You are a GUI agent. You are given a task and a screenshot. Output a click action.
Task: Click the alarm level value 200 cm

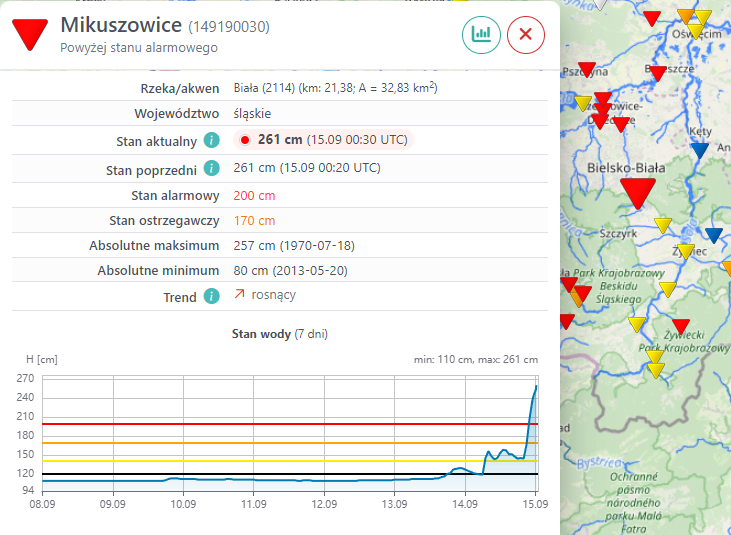pos(255,195)
